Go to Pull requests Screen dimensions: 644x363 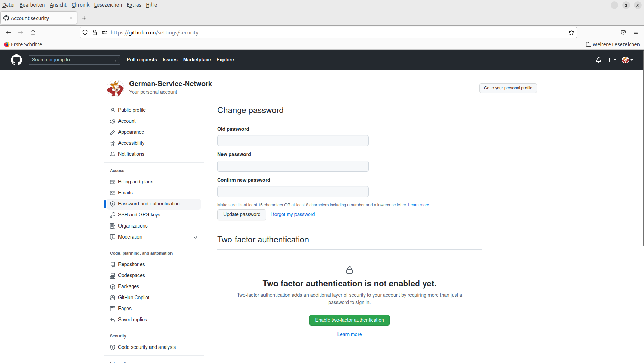142,60
